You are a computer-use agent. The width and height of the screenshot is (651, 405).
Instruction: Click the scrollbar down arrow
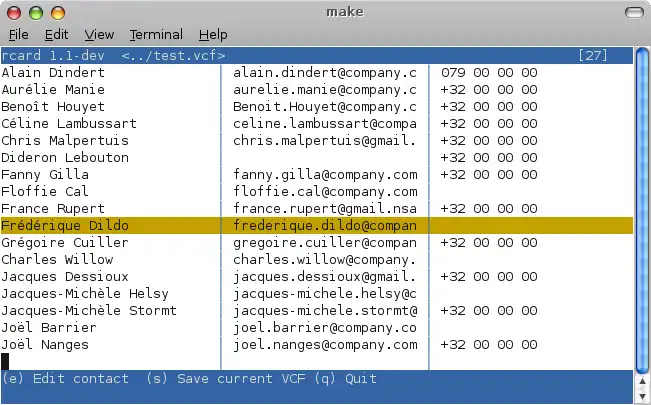tap(642, 379)
